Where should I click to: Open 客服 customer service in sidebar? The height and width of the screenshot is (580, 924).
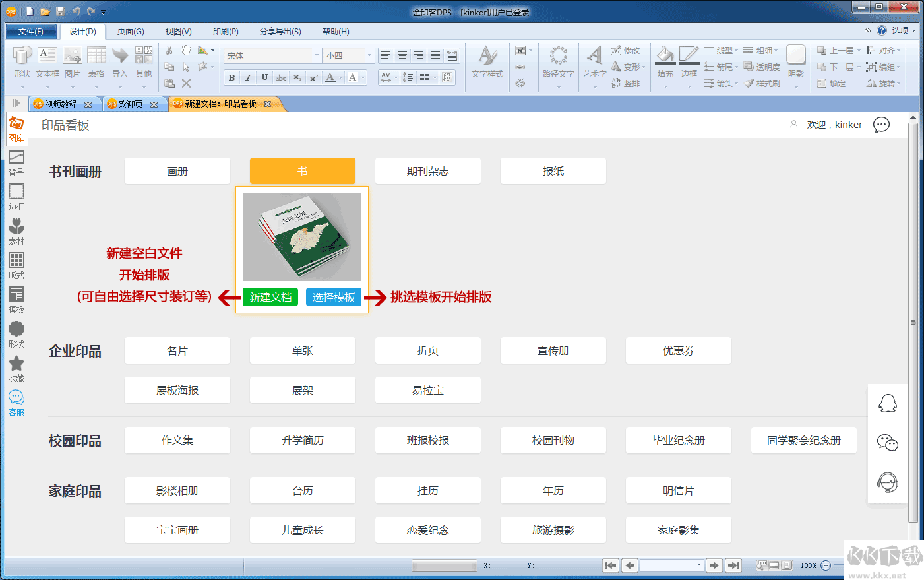tap(16, 403)
